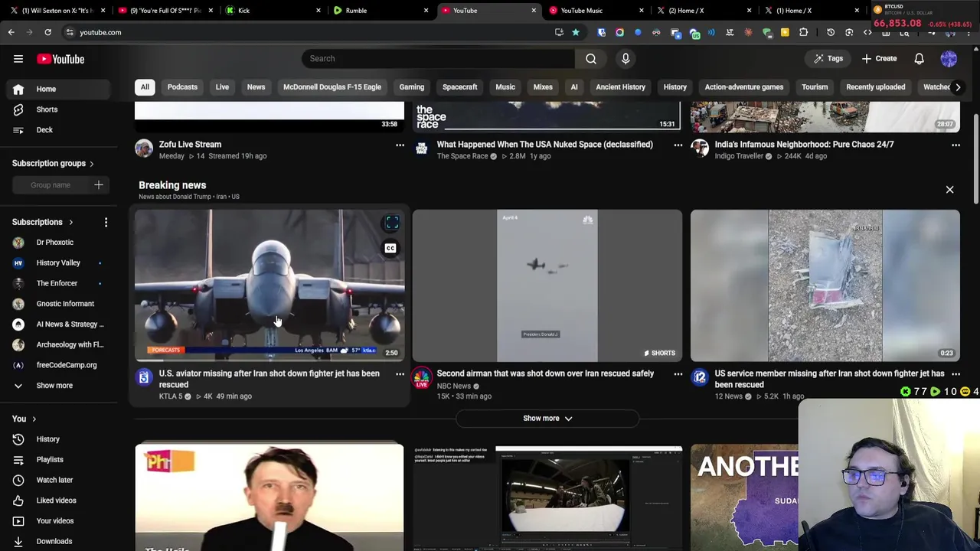Seek the red progress bar on jet preview
The height and width of the screenshot is (551, 980).
(x=269, y=360)
